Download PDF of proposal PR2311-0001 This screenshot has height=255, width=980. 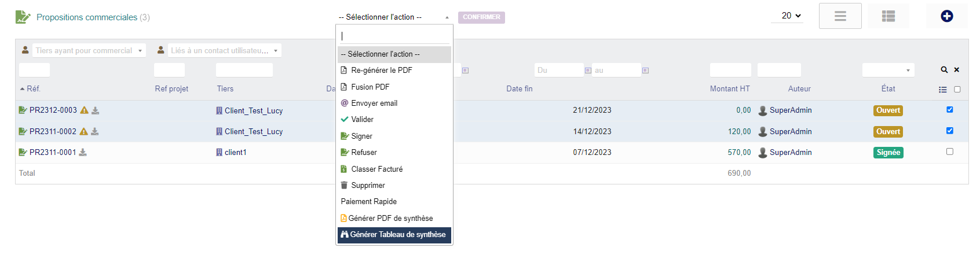(x=83, y=153)
